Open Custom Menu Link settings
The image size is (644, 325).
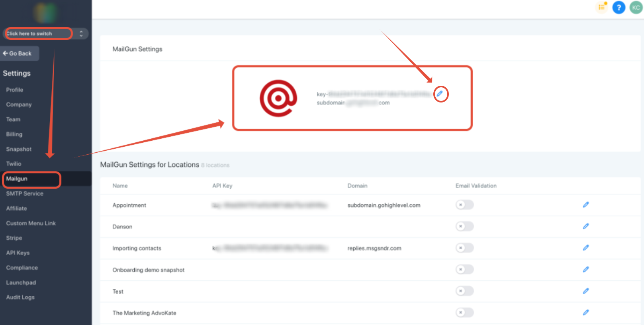point(31,223)
